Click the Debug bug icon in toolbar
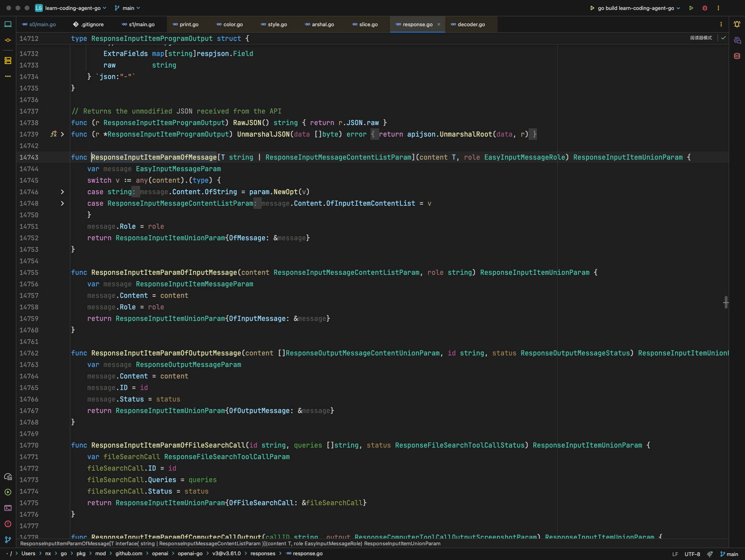Image resolution: width=745 pixels, height=560 pixels. [705, 8]
